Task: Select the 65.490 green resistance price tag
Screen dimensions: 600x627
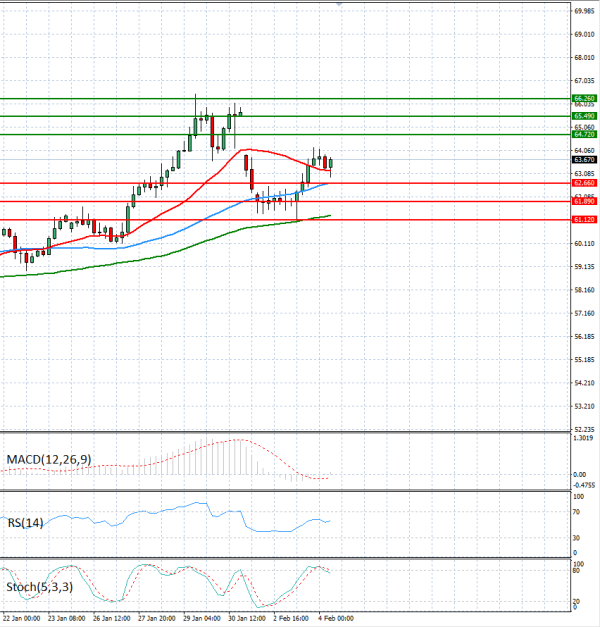Action: [x=584, y=116]
